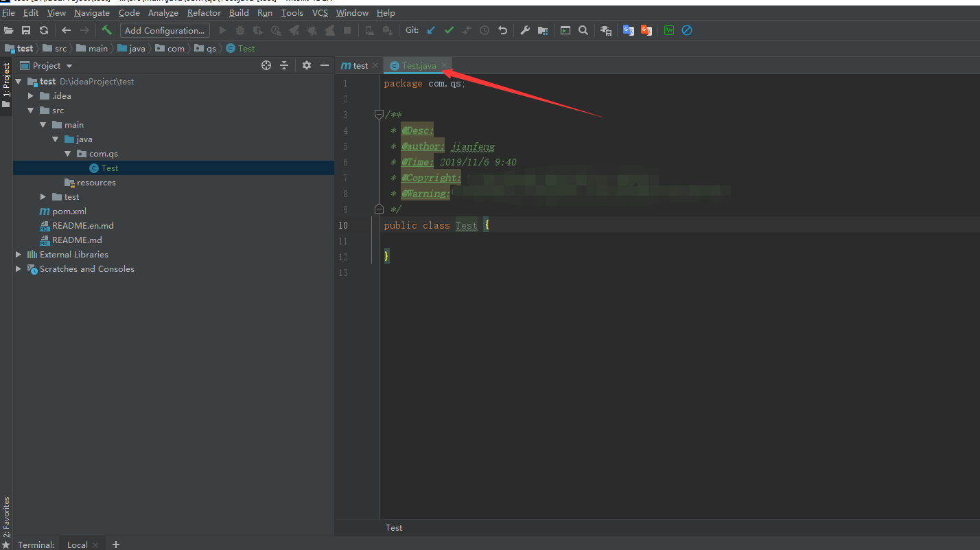Click the blue Translate plugin icon
This screenshot has width=980, height=550.
coord(628,30)
